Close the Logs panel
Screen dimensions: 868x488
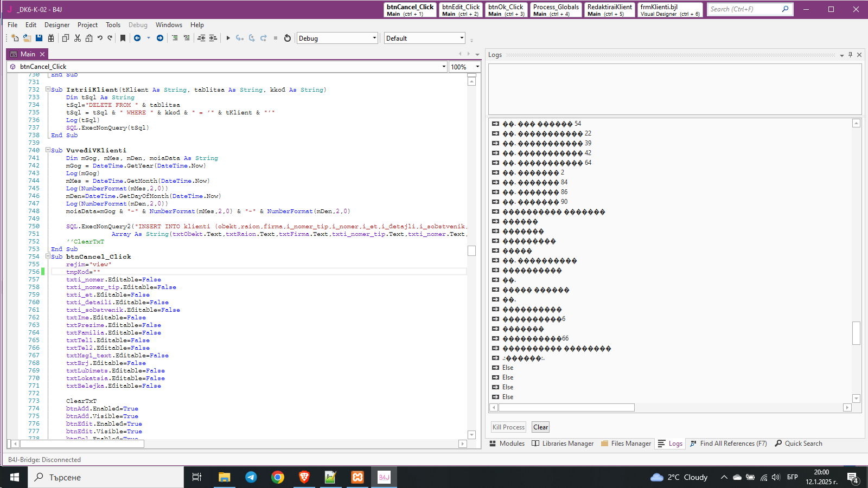(859, 55)
